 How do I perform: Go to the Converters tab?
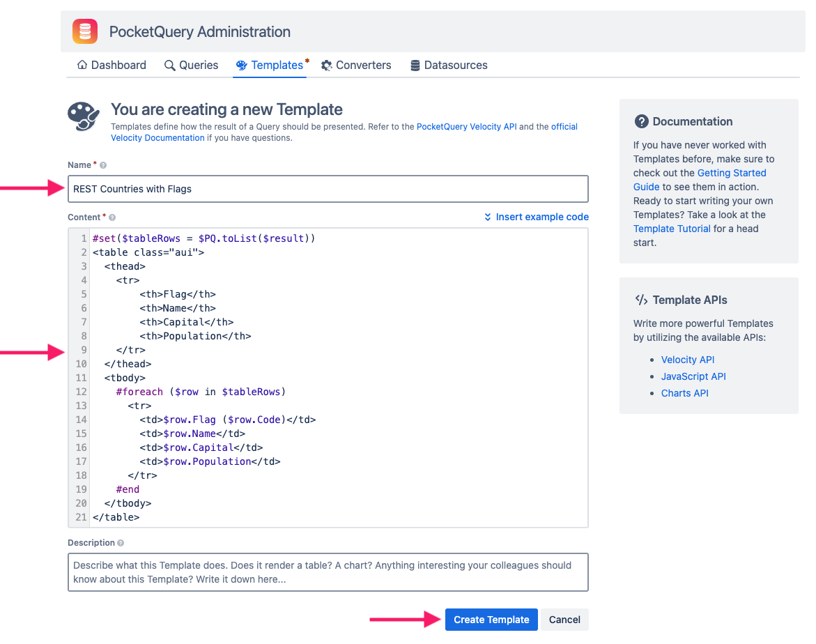pos(356,65)
